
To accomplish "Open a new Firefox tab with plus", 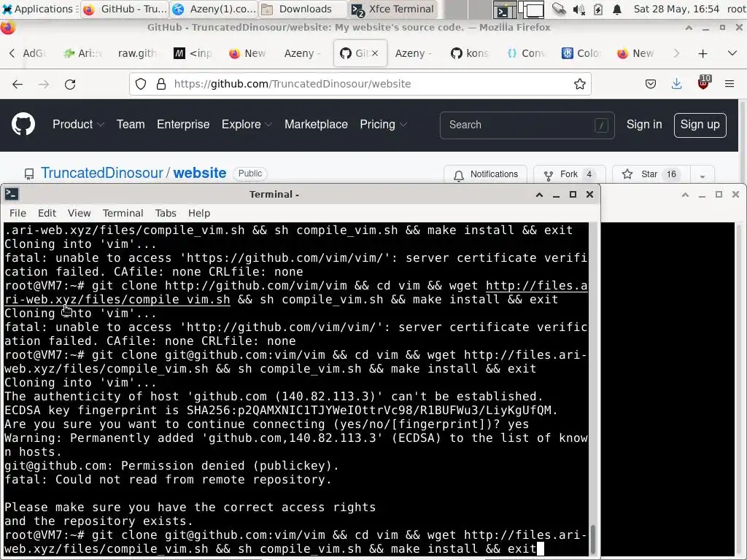I will tap(703, 53).
